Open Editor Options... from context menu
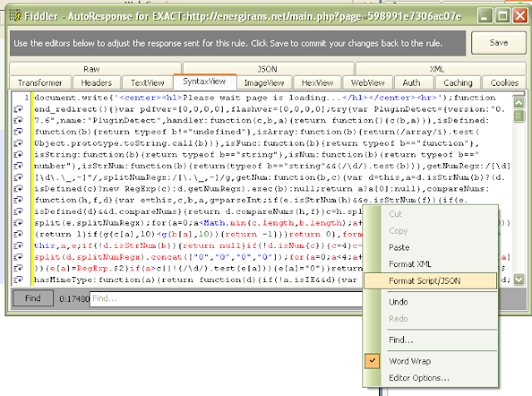 (x=431, y=378)
